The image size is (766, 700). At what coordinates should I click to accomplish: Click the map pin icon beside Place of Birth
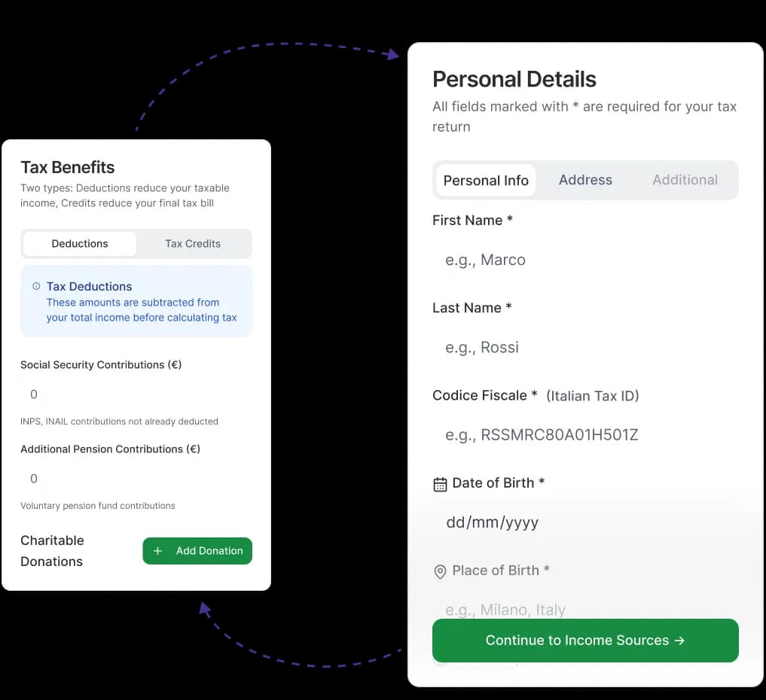click(440, 572)
